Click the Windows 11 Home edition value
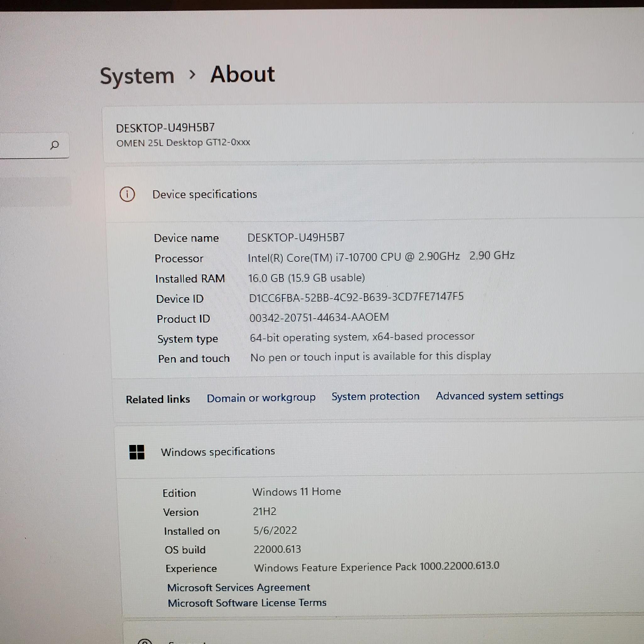The width and height of the screenshot is (644, 644). click(x=296, y=492)
